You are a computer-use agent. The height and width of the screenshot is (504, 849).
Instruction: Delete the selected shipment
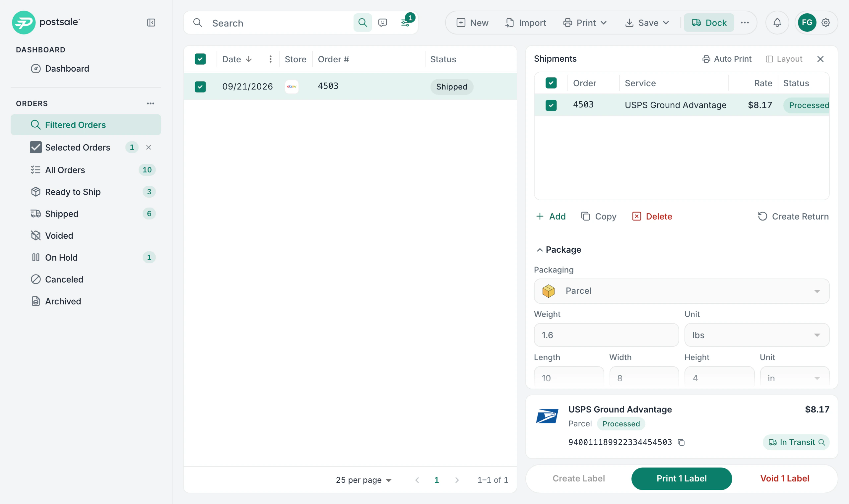[652, 216]
